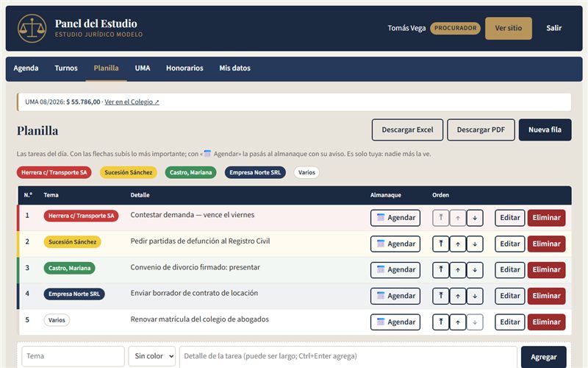The image size is (588, 368).
Task: Edit the Castro, Mariana row
Action: [510, 269]
